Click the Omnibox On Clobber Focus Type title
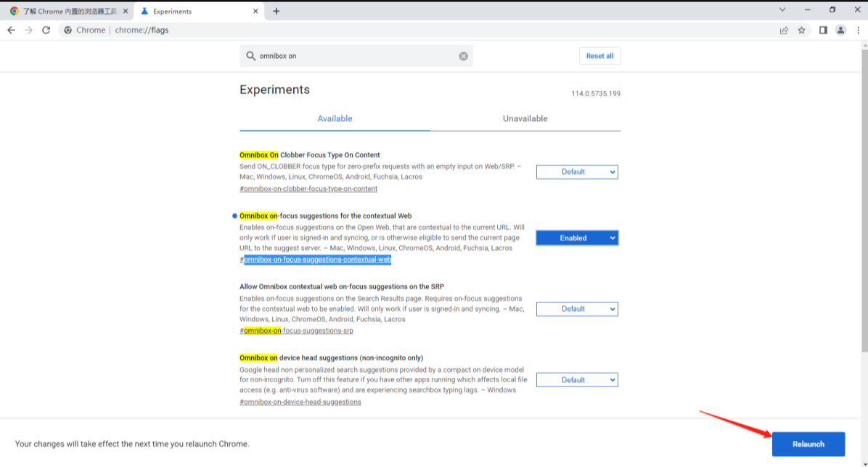Viewport: 868px width, 467px height. tap(309, 155)
